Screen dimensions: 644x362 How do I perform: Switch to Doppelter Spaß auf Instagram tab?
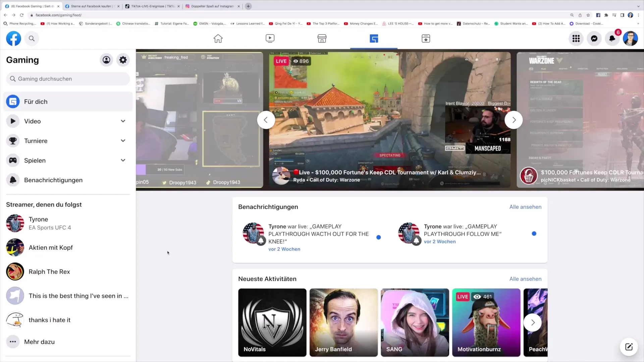coord(212,6)
